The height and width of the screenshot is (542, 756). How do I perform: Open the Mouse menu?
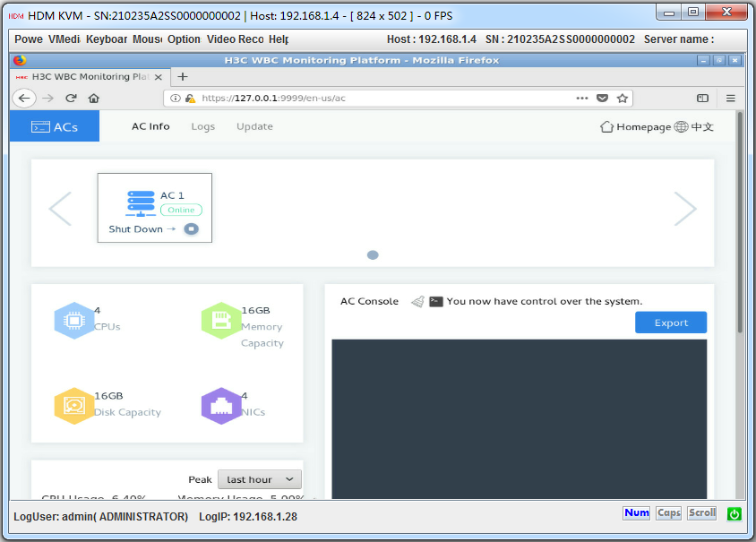pyautogui.click(x=148, y=39)
